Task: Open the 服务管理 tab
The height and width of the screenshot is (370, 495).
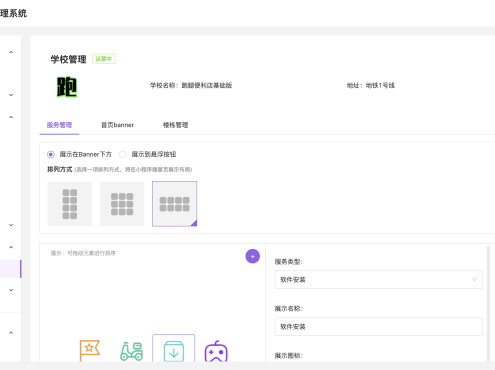Action: [59, 125]
